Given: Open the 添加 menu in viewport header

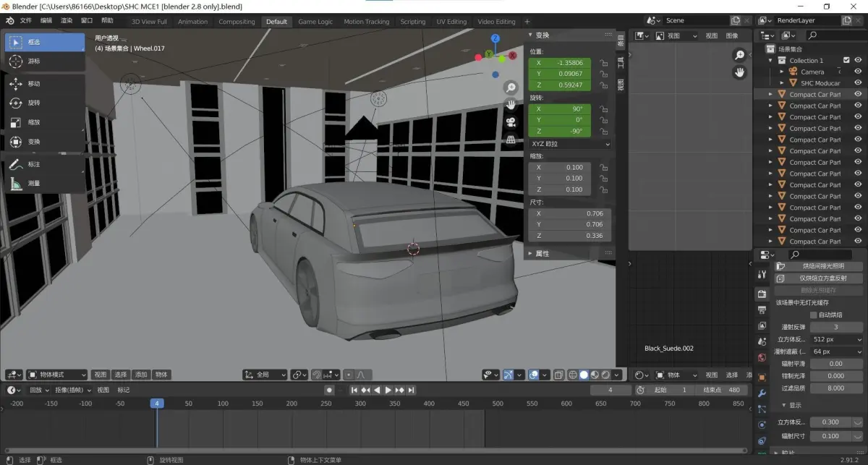Looking at the screenshot, I should point(141,375).
